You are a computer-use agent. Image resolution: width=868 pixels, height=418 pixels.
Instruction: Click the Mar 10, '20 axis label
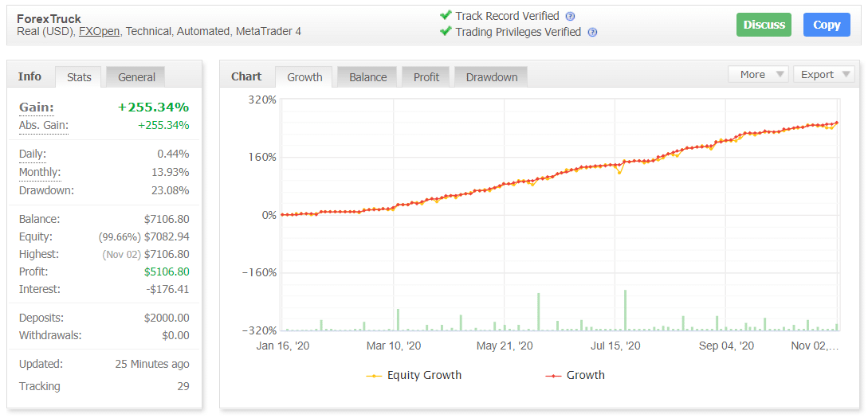pos(394,346)
